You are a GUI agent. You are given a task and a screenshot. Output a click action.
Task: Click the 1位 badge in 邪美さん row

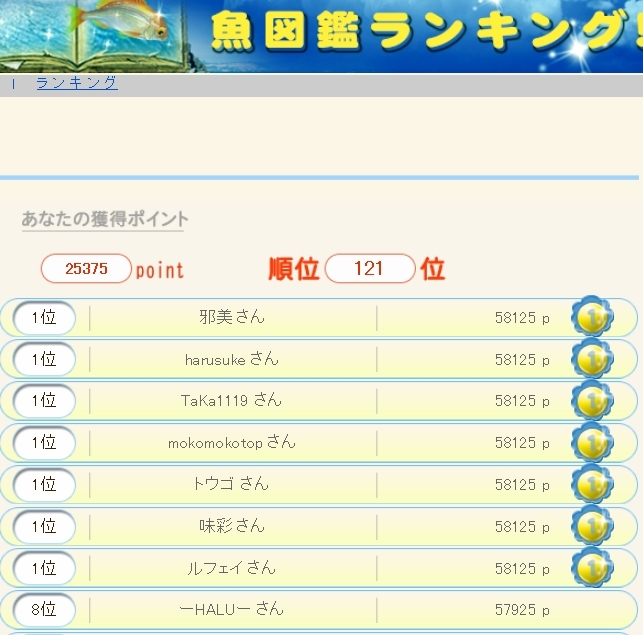[x=44, y=318]
